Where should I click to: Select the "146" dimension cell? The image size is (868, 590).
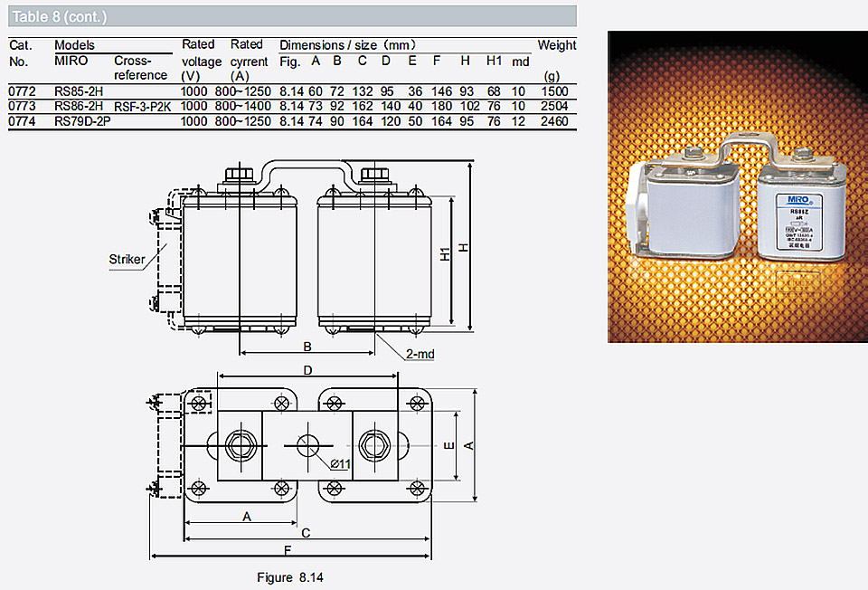442,91
